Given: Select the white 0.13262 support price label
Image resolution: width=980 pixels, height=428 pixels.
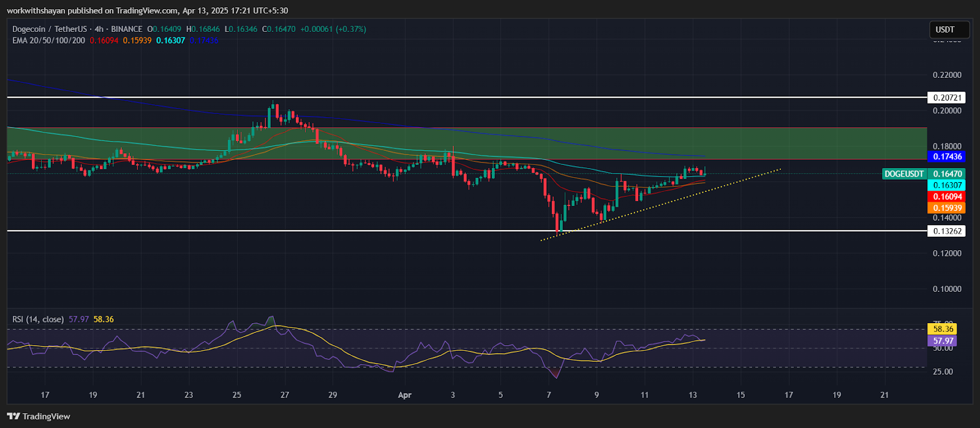Looking at the screenshot, I should pos(946,231).
